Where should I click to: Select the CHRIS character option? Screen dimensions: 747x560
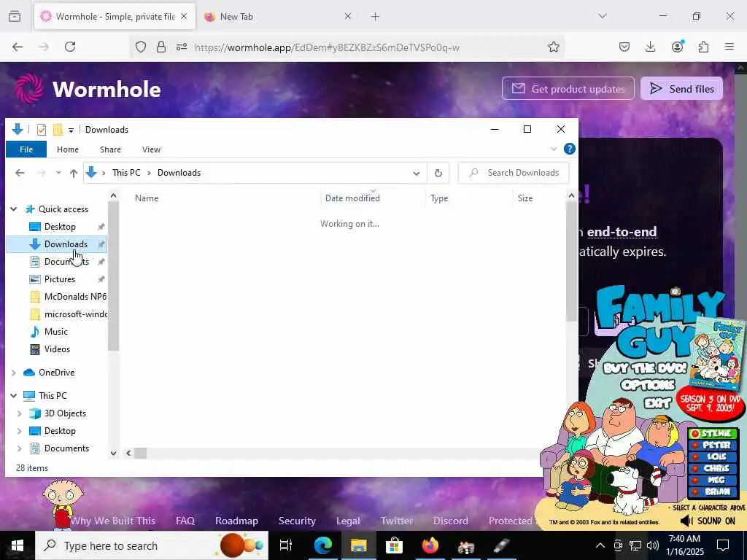tap(713, 468)
